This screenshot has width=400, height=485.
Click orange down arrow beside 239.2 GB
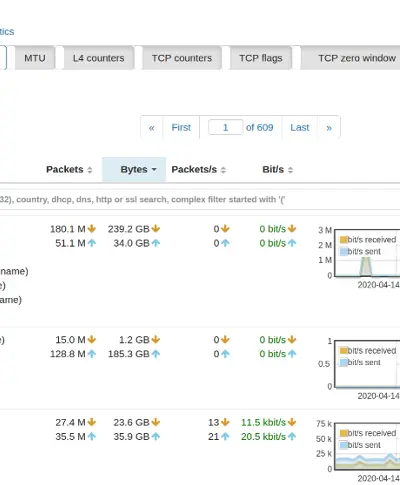coord(156,229)
